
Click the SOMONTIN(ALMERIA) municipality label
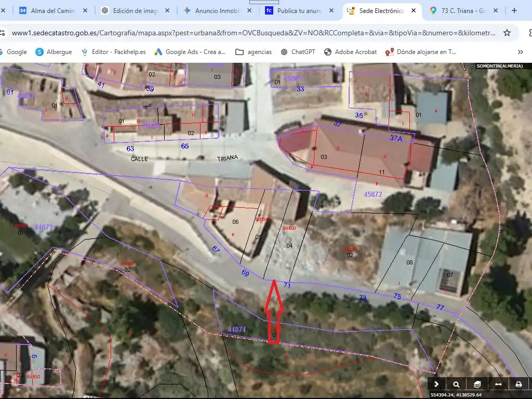tap(499, 66)
